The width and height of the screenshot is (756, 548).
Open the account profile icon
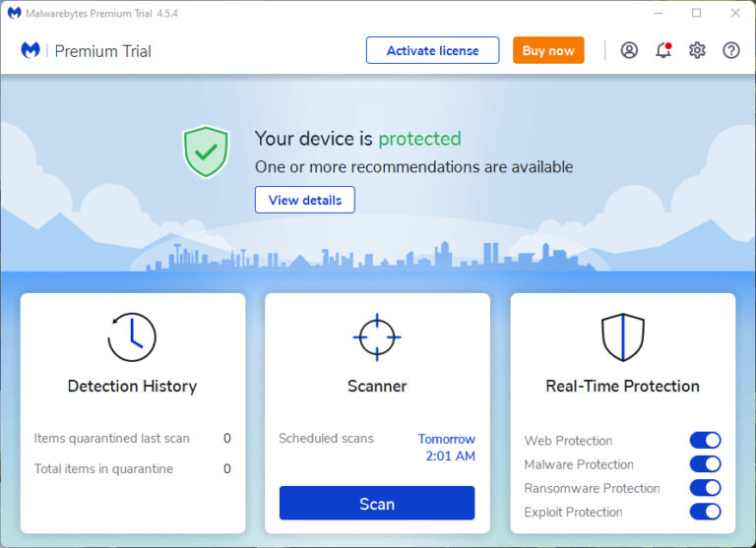(629, 50)
